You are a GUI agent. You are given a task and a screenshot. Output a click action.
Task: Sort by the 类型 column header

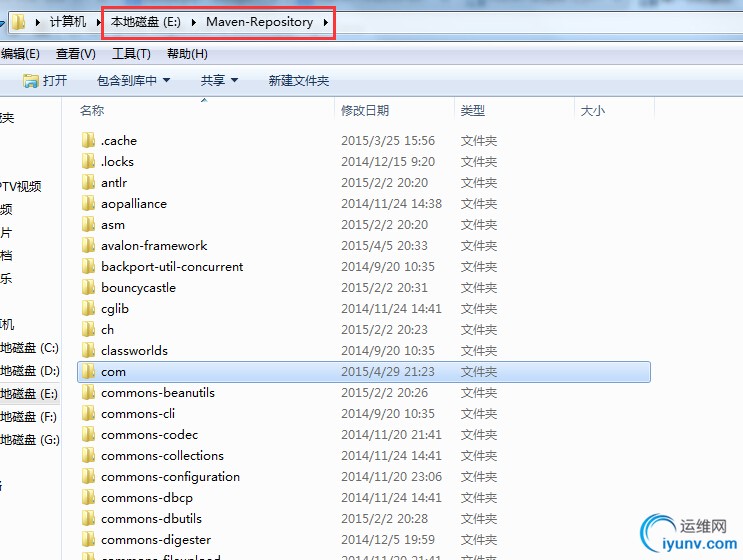pos(472,110)
